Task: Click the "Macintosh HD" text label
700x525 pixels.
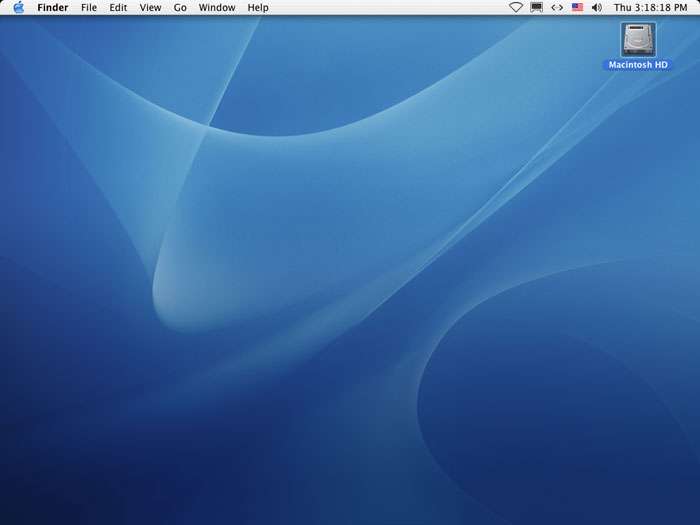Action: 638,65
